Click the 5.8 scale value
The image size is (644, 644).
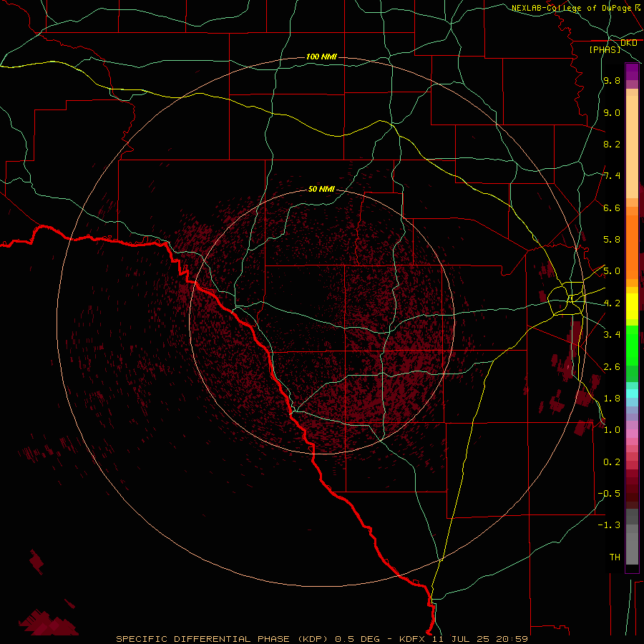click(612, 239)
